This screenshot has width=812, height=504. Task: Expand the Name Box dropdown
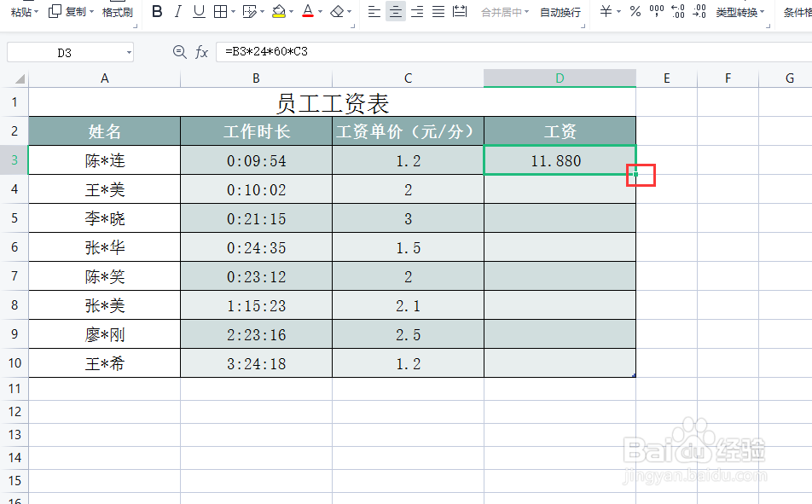click(x=131, y=52)
